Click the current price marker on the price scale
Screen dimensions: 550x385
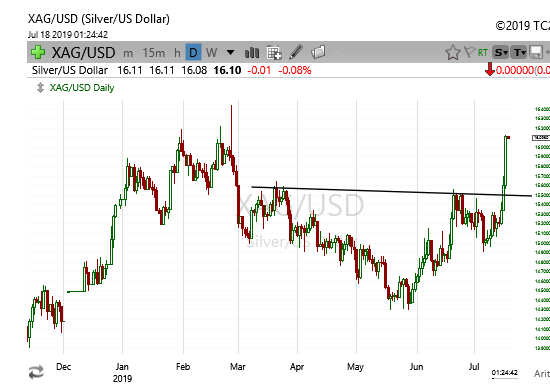tap(541, 137)
